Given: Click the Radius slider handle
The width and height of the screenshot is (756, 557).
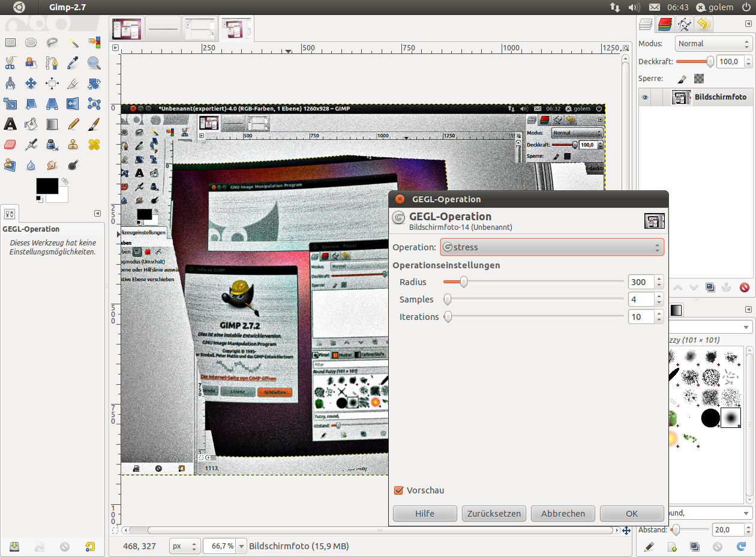Looking at the screenshot, I should point(463,282).
